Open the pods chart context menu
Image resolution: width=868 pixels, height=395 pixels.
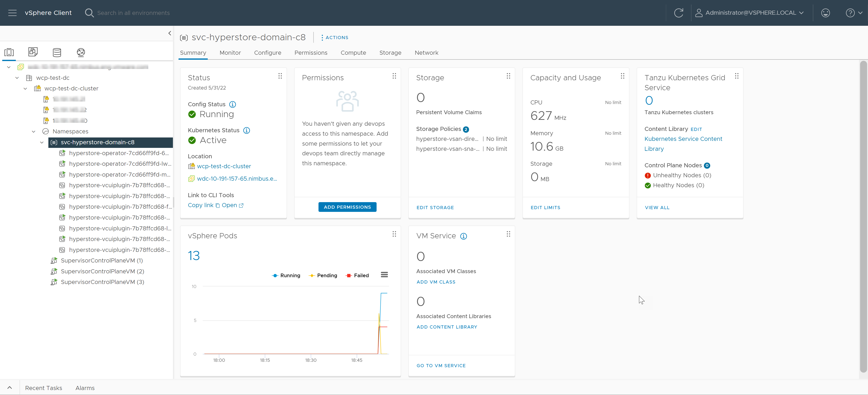pyautogui.click(x=384, y=275)
